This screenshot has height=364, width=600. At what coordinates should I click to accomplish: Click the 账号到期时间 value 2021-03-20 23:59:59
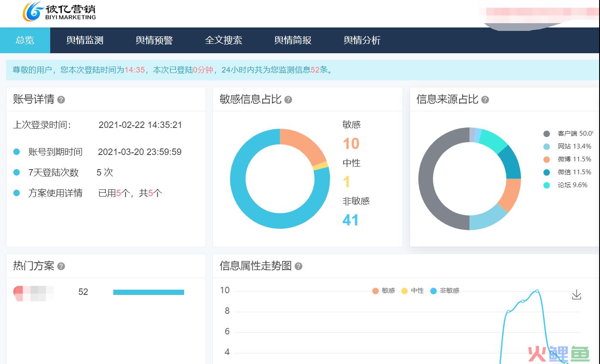pos(139,152)
